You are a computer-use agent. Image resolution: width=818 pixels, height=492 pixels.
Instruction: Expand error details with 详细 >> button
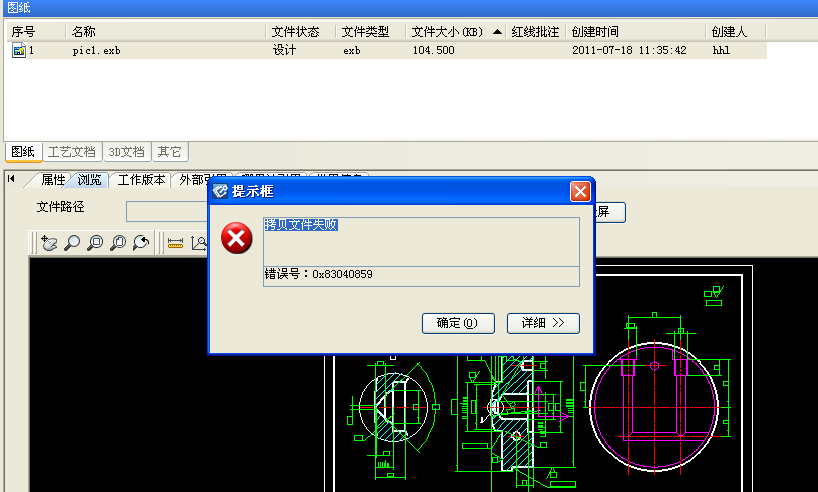coord(543,323)
